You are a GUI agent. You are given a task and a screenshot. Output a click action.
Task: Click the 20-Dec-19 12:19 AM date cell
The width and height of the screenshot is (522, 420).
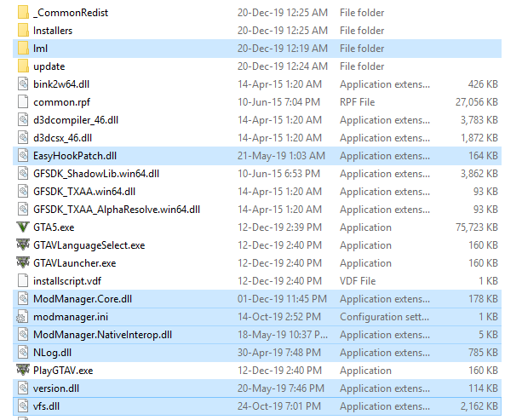pos(283,49)
